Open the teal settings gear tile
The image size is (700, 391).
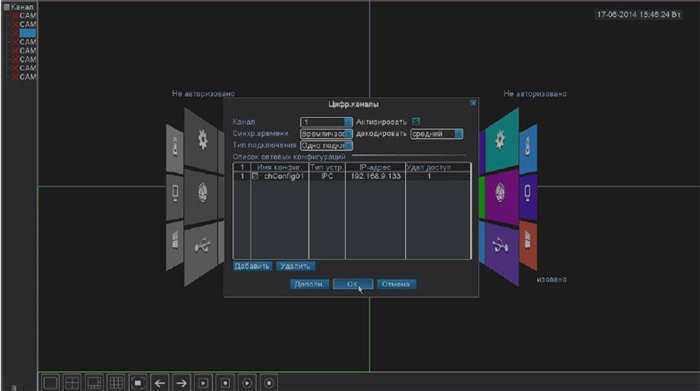(x=501, y=141)
